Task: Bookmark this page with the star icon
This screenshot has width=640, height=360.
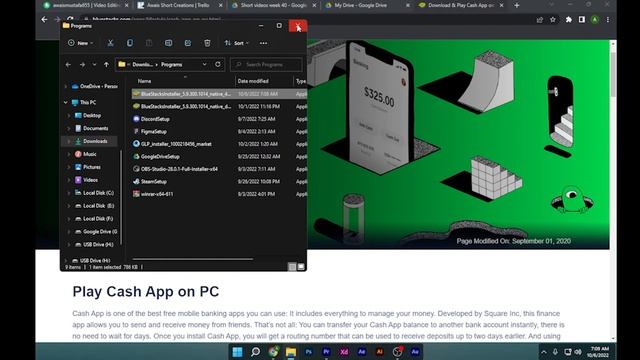Action: [x=553, y=19]
